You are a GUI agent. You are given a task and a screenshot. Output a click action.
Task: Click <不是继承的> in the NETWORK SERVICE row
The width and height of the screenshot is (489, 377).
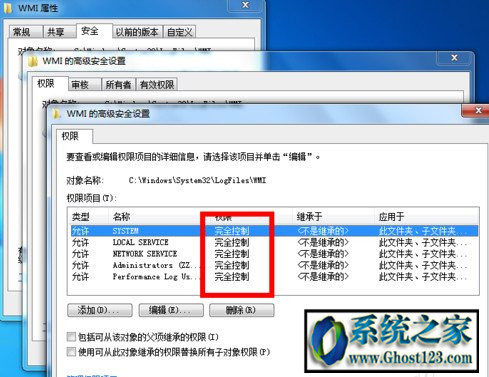click(x=323, y=254)
